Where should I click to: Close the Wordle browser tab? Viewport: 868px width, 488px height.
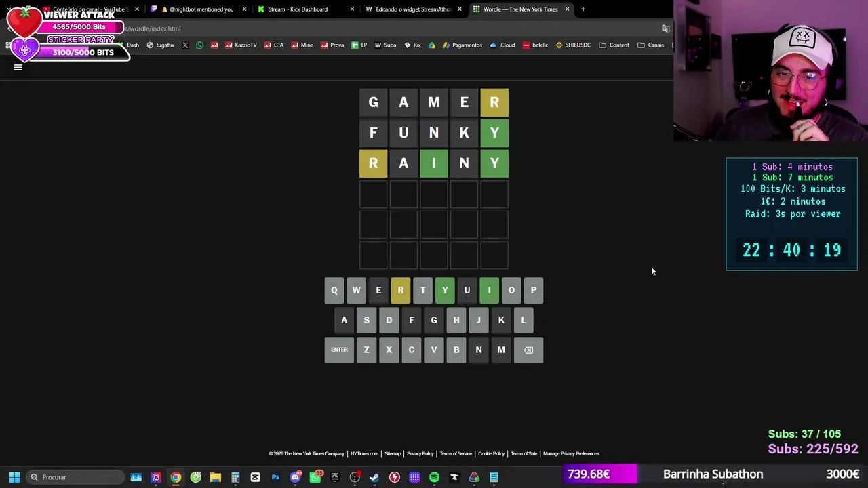coord(567,9)
